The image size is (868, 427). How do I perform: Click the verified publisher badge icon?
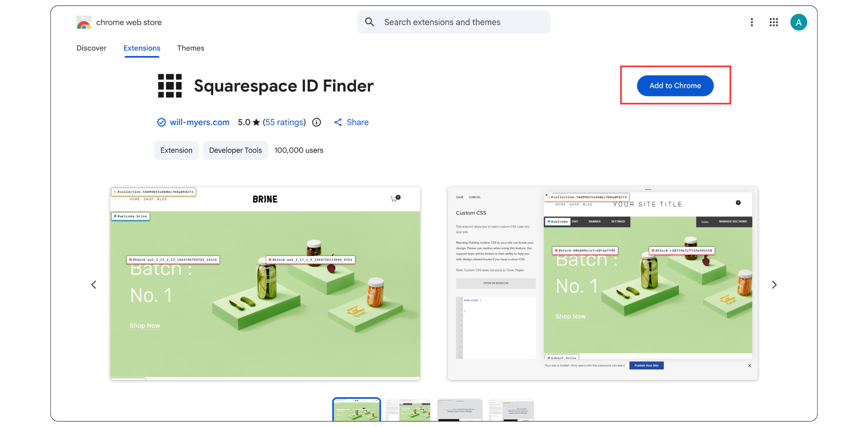pyautogui.click(x=161, y=122)
